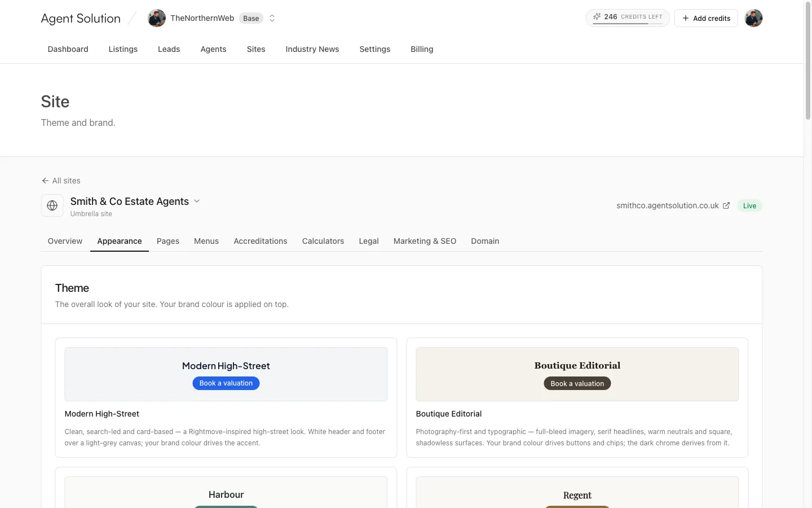
Task: Switch to Marketing & SEO tab
Action: (425, 241)
